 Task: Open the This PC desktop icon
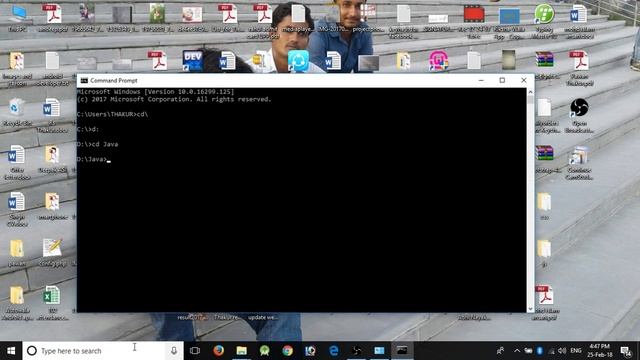pos(18,18)
